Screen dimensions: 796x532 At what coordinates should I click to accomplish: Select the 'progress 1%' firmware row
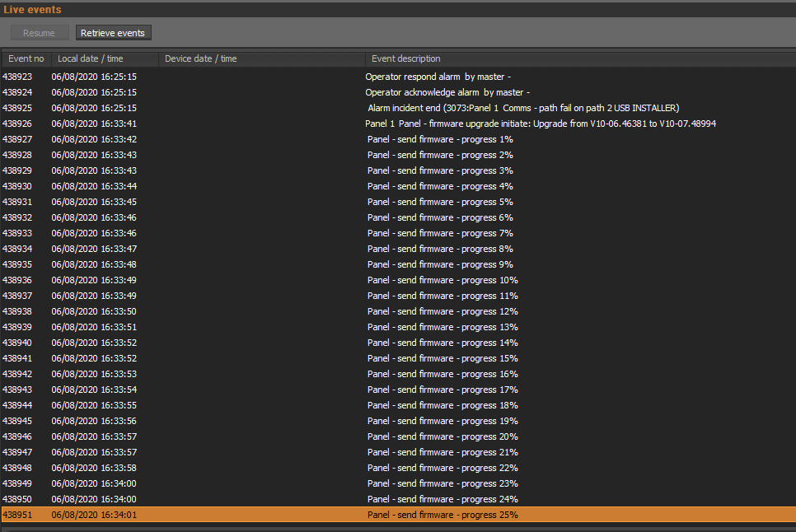click(x=398, y=139)
